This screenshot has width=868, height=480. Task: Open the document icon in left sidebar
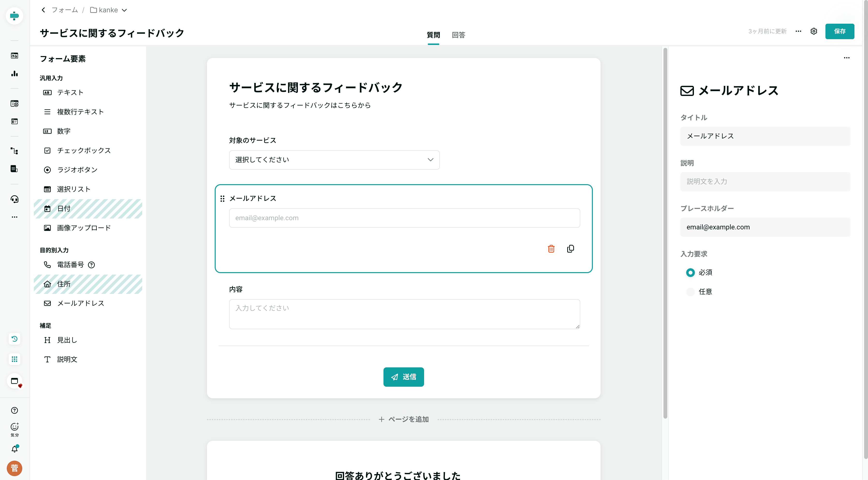point(15,169)
